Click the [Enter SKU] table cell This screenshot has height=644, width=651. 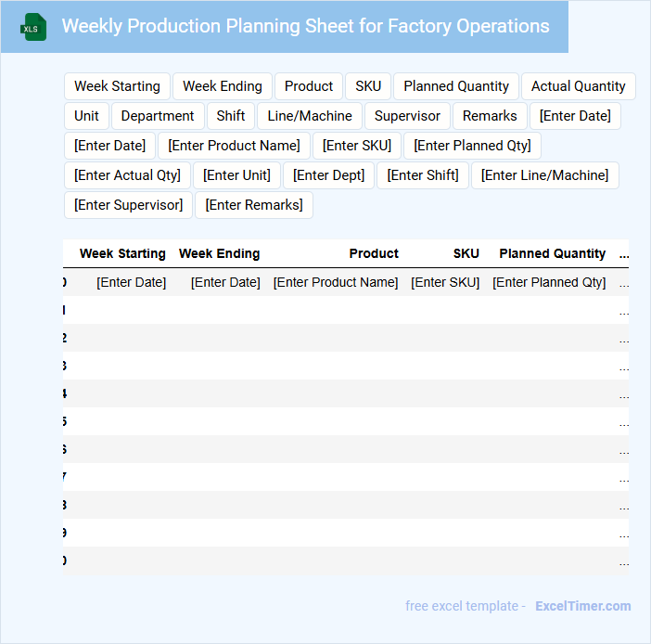(x=445, y=282)
